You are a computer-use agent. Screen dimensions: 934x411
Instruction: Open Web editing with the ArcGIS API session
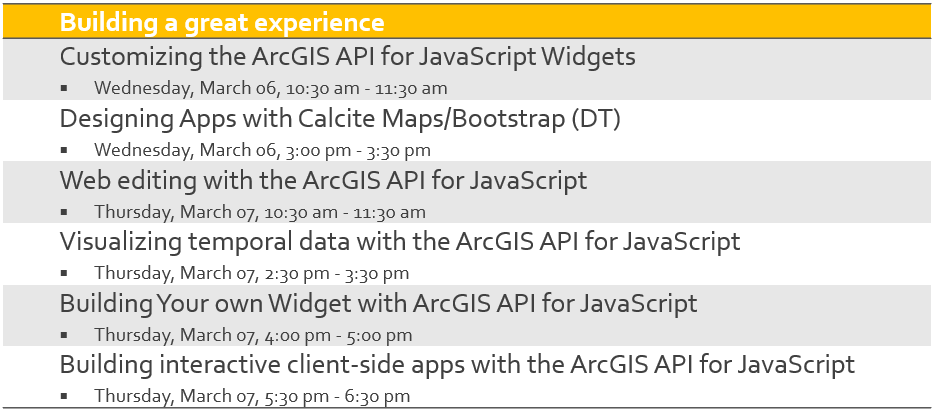tap(323, 181)
